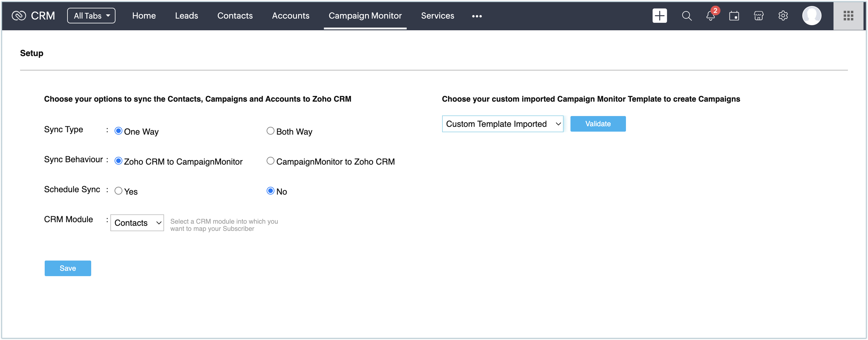
Task: Open the Custom Template Imported dropdown
Action: tap(502, 124)
